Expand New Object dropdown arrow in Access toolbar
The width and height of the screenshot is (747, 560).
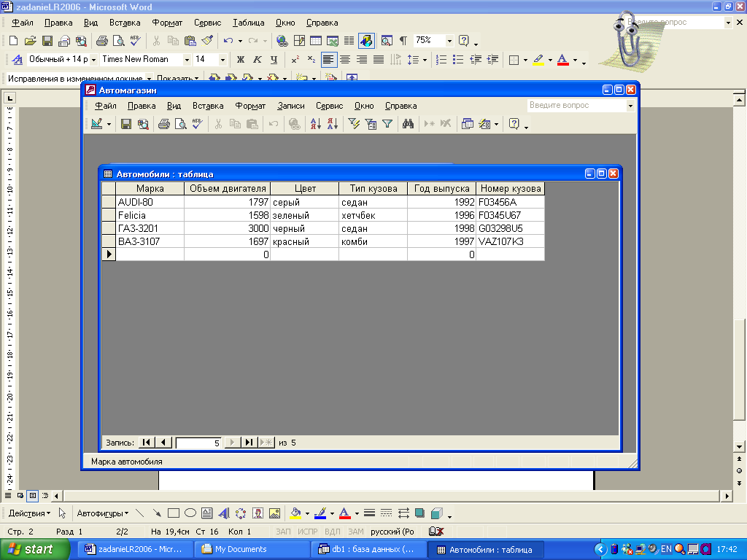coord(496,124)
